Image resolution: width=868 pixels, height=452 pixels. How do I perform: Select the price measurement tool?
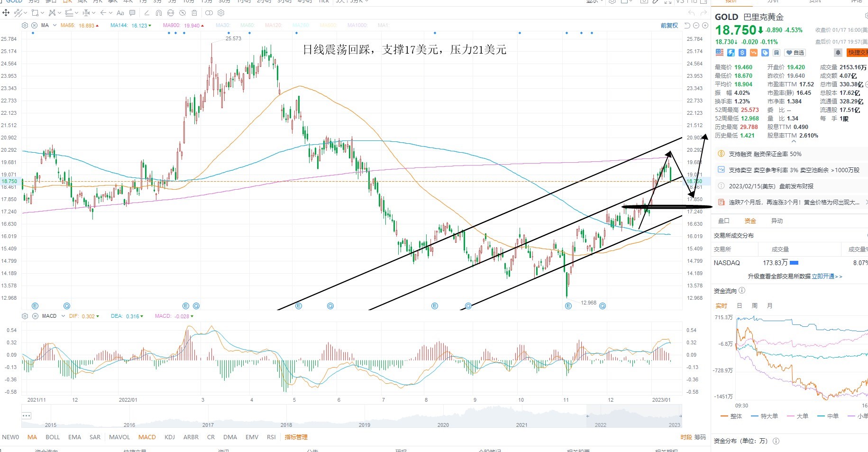point(86,13)
